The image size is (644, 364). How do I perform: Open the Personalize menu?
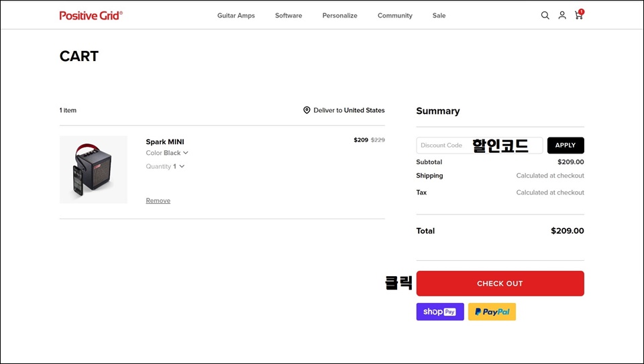pyautogui.click(x=339, y=15)
